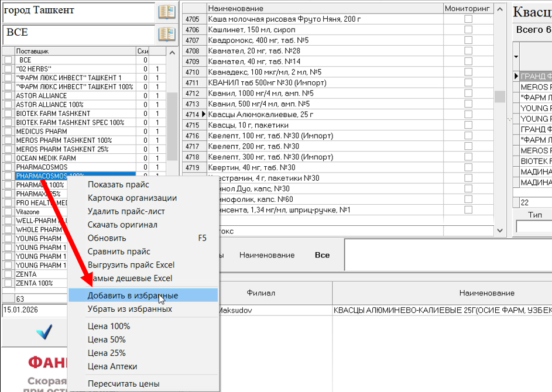Tick the checkbox for OCEAN MEDIK FARM supplier
Viewport: 552px width, 392px height.
coord(8,159)
